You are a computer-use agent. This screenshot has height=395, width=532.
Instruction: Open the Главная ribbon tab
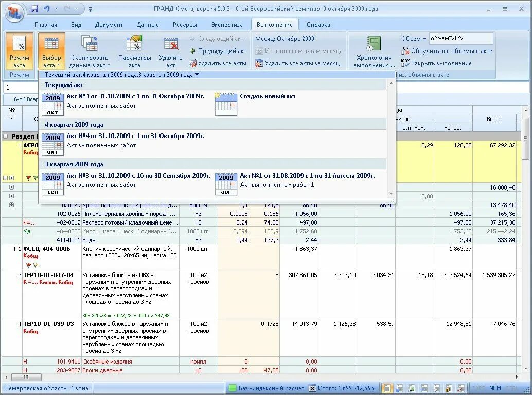[x=46, y=25]
